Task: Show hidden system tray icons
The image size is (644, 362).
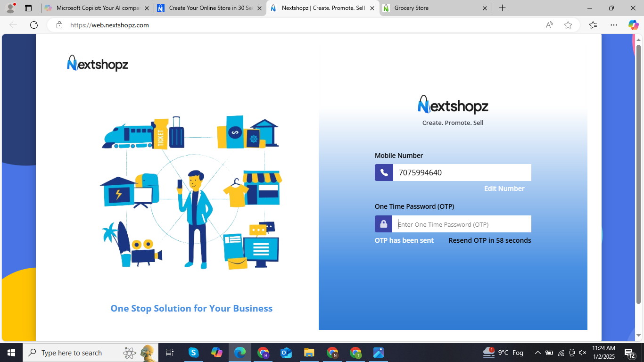Action: click(x=537, y=353)
